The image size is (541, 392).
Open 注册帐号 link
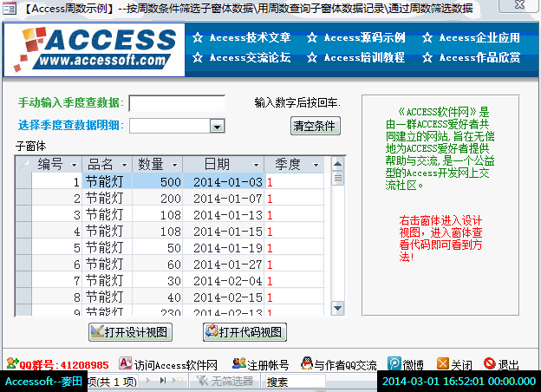coord(268,365)
